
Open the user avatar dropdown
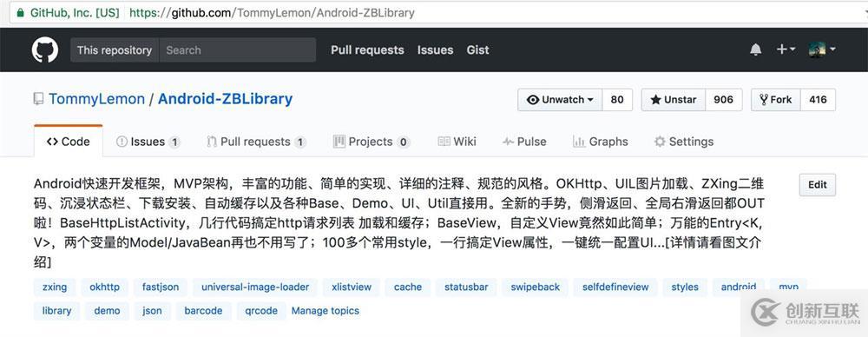click(821, 50)
